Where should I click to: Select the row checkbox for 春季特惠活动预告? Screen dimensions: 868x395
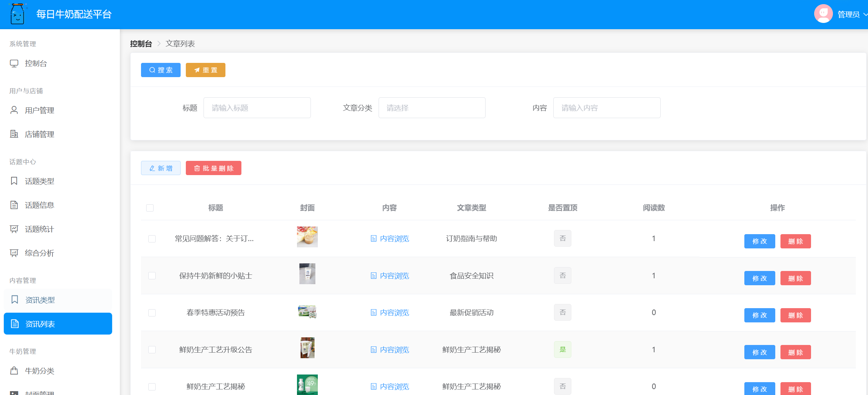tap(151, 312)
